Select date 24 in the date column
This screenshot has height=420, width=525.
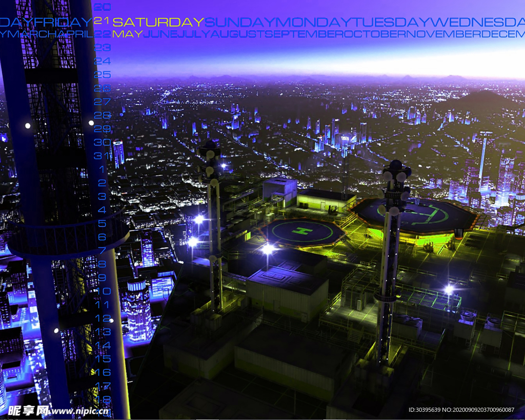point(103,61)
